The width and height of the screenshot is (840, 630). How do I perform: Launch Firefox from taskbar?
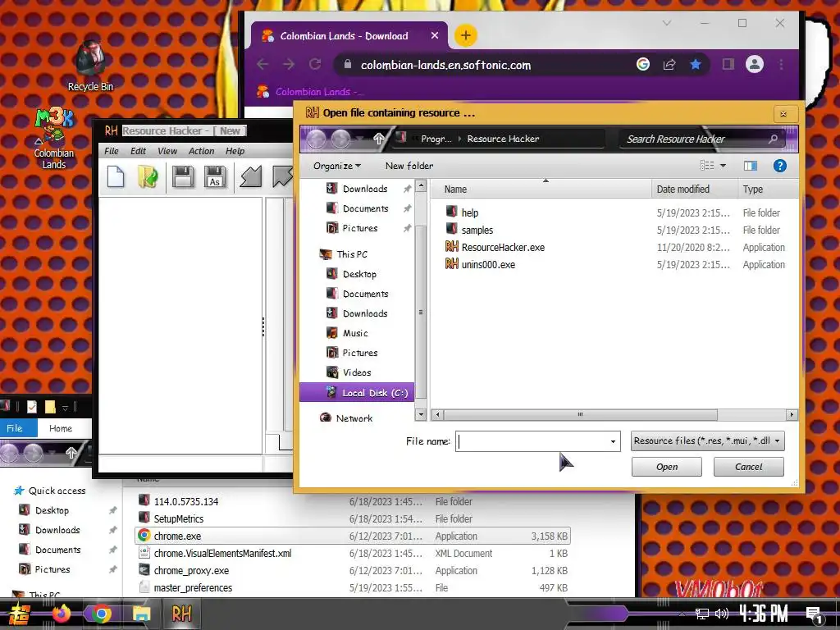point(61,614)
